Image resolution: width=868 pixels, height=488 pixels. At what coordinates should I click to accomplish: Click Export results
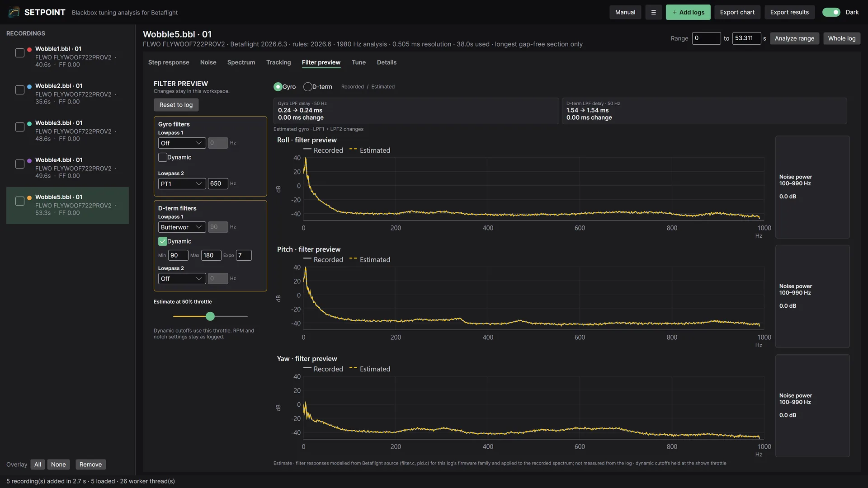click(x=789, y=12)
